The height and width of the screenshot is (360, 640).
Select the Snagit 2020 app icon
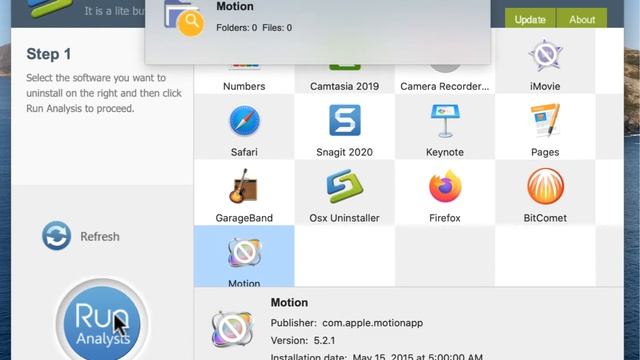point(345,120)
